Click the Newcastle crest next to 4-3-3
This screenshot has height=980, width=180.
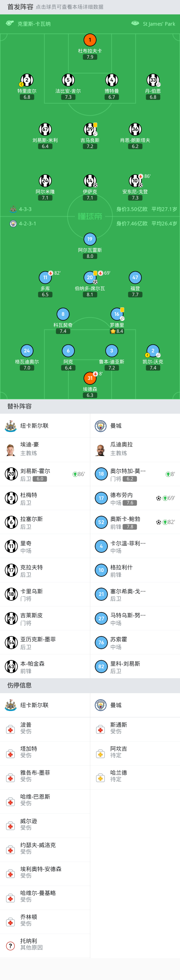[x=13, y=209]
